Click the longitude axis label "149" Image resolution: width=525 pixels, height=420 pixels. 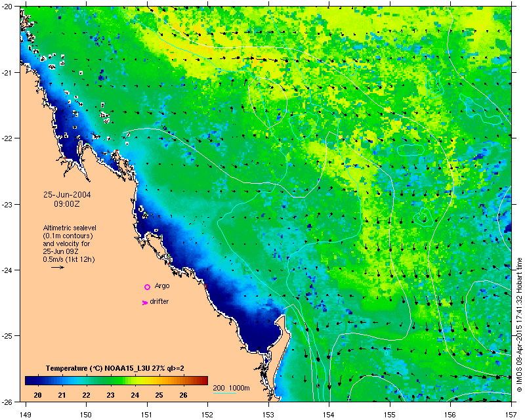coord(26,415)
